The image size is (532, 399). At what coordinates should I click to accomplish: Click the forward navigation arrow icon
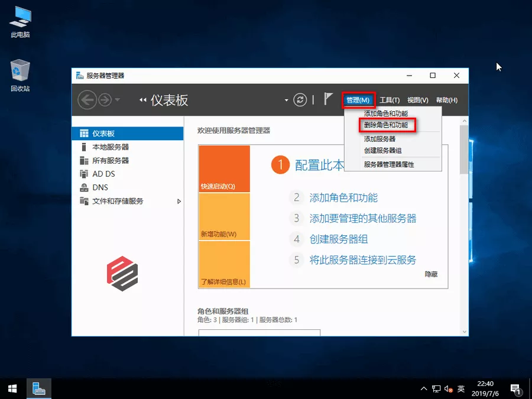coord(105,100)
